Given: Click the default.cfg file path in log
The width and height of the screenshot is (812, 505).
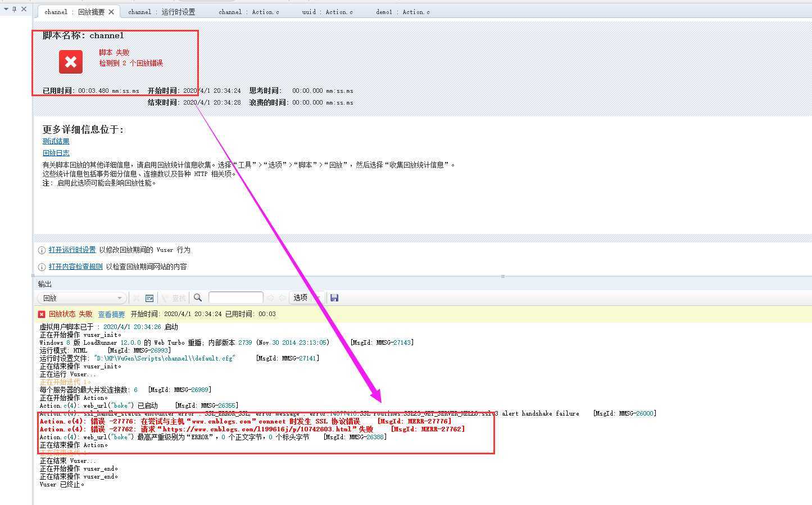Looking at the screenshot, I should coord(164,358).
